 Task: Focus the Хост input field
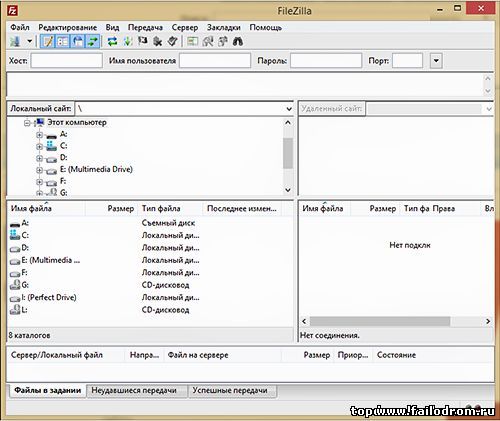point(66,61)
